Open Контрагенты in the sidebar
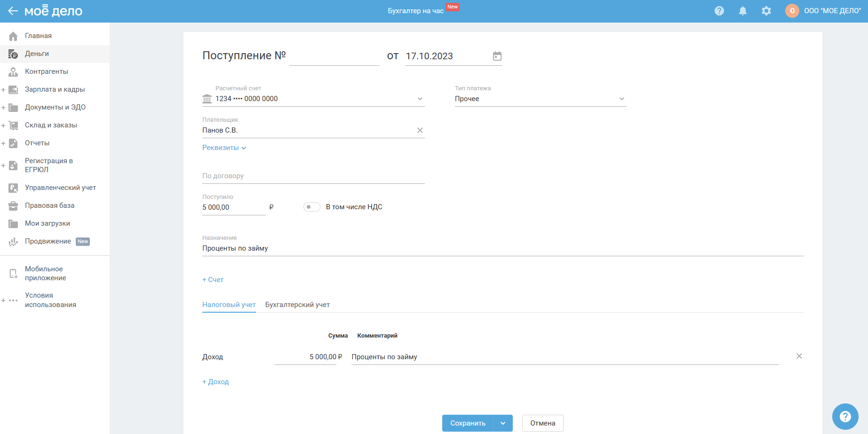The height and width of the screenshot is (434, 868). pos(46,71)
